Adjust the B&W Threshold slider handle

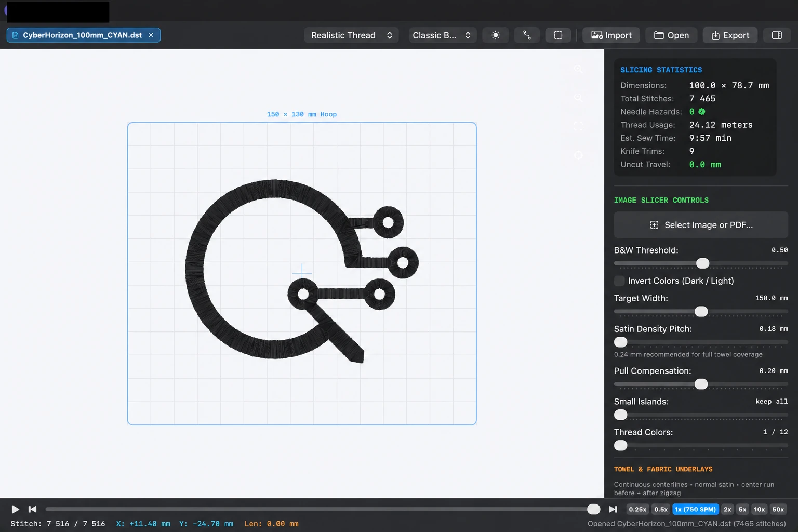click(702, 263)
